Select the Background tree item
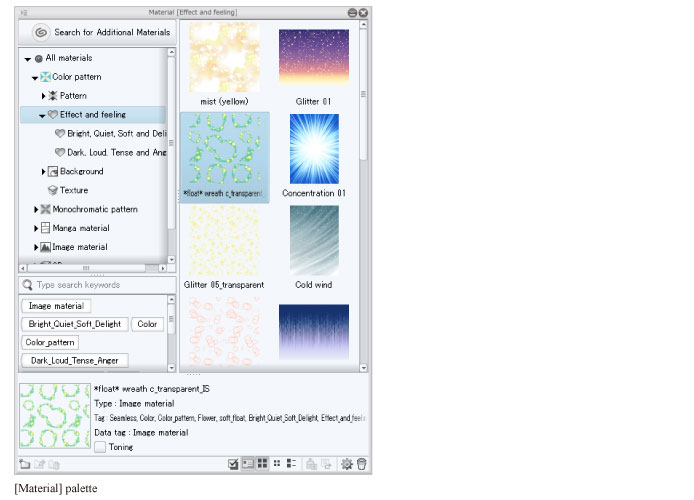The image size is (694, 500). click(81, 171)
